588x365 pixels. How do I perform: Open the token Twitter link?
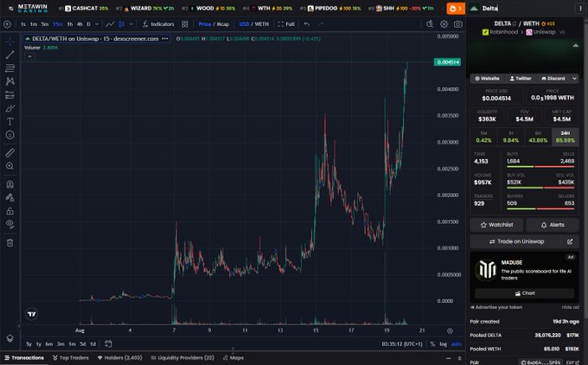[x=521, y=79]
